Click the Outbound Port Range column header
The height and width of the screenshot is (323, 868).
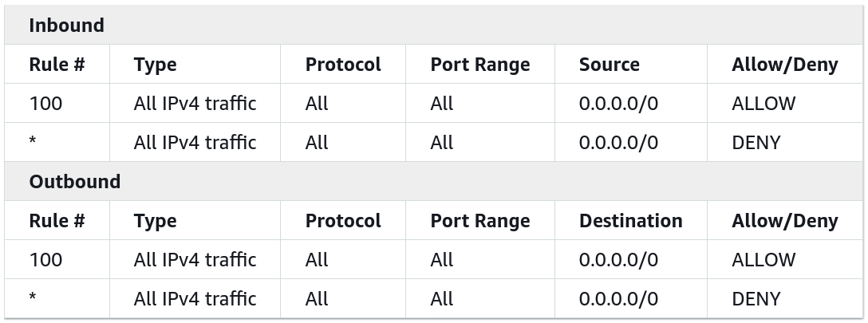479,221
